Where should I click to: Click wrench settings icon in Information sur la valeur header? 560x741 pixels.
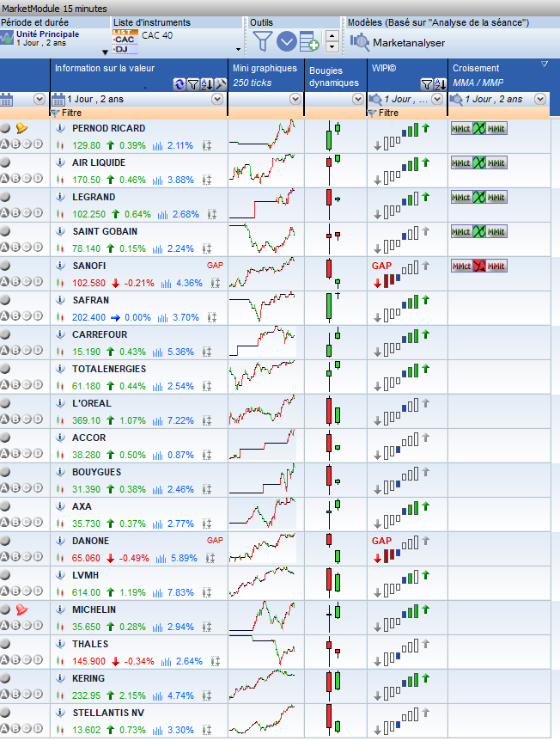(221, 84)
